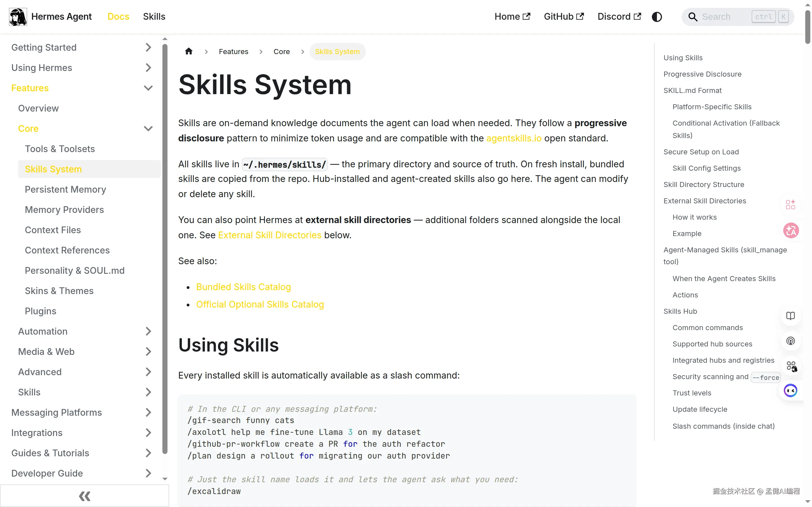Switch to the Skills nav tab
This screenshot has width=812, height=507.
154,16
